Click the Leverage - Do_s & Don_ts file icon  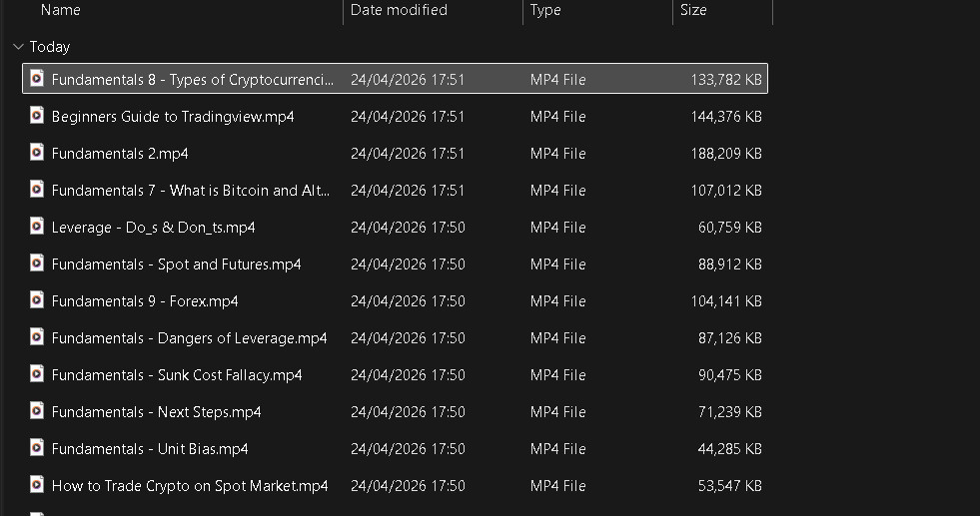coord(37,227)
